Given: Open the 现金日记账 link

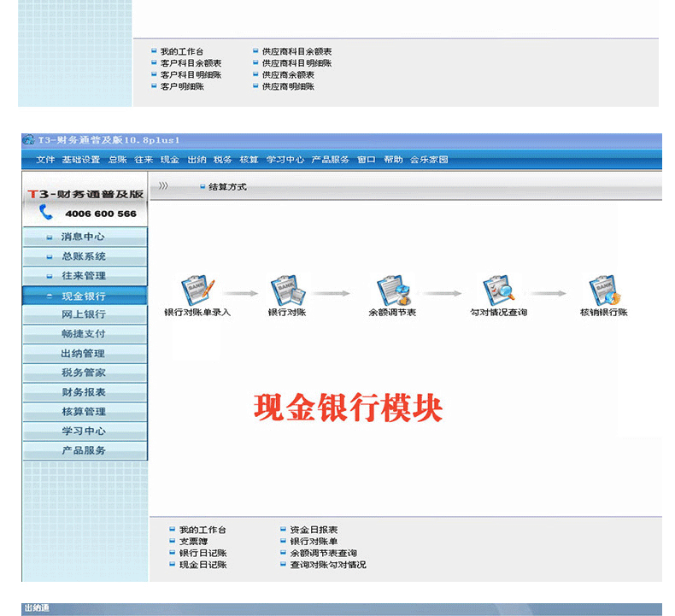Looking at the screenshot, I should point(202,565).
